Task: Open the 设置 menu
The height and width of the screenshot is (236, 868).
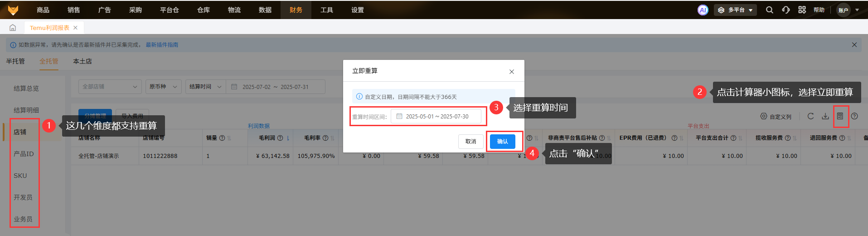Action: click(x=358, y=10)
